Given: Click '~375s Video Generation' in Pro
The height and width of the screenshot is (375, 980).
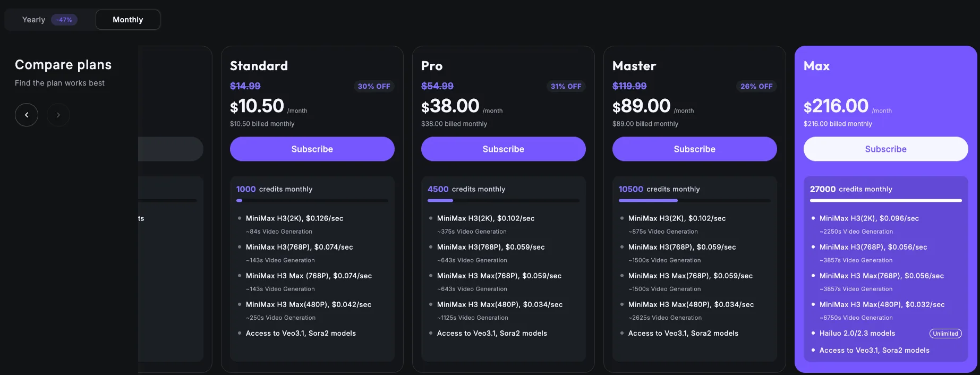Looking at the screenshot, I should point(472,232).
